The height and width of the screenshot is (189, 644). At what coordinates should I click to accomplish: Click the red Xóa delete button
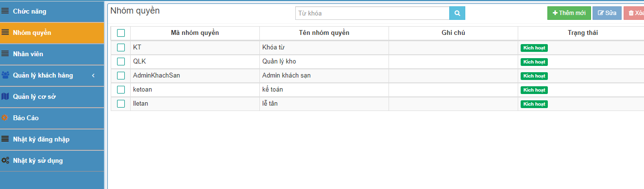pos(634,13)
